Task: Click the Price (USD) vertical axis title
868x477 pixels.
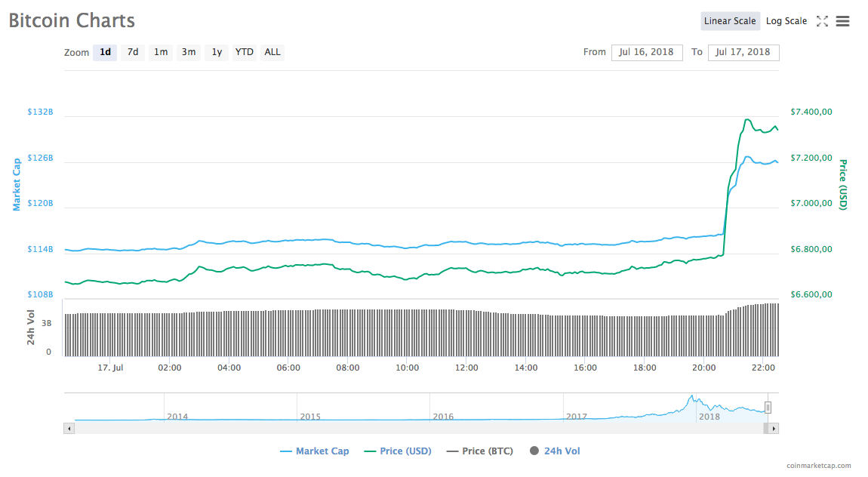Action: tap(842, 185)
